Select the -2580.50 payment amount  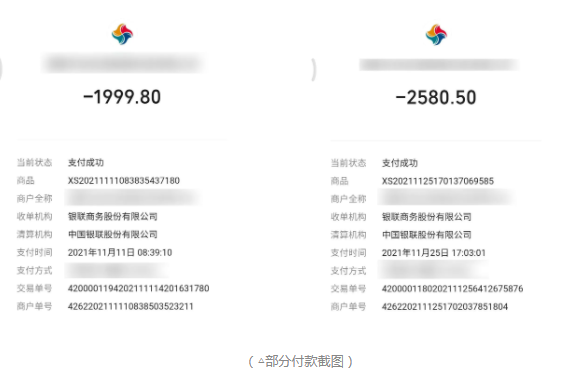coord(436,98)
